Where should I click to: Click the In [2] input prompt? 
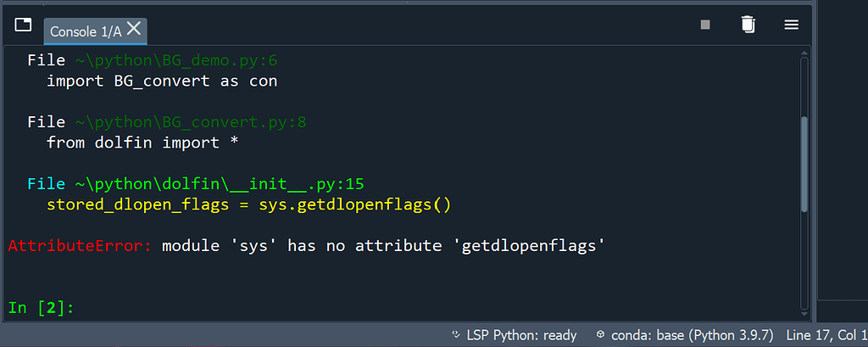[x=42, y=308]
